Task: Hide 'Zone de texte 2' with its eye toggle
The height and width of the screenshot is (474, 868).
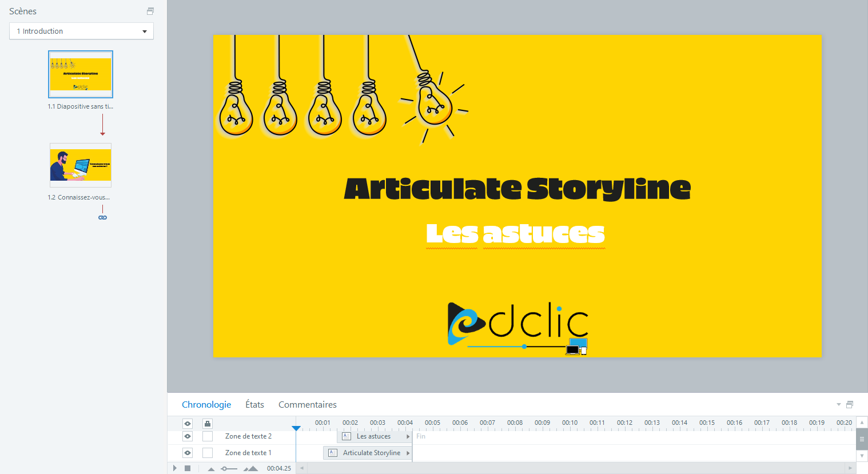Action: point(187,436)
